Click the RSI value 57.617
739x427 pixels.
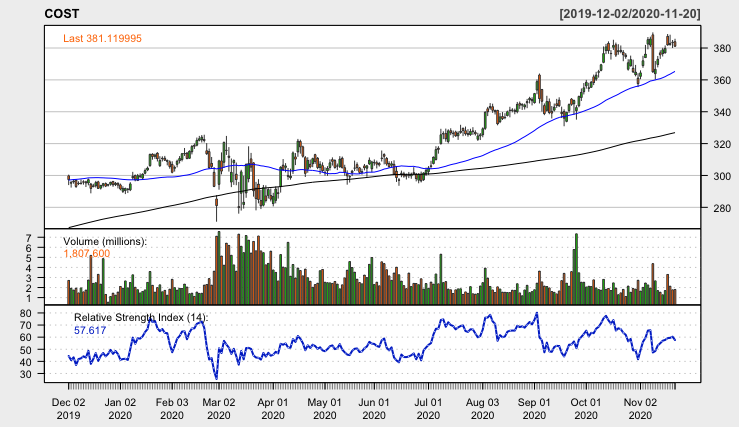click(90, 330)
